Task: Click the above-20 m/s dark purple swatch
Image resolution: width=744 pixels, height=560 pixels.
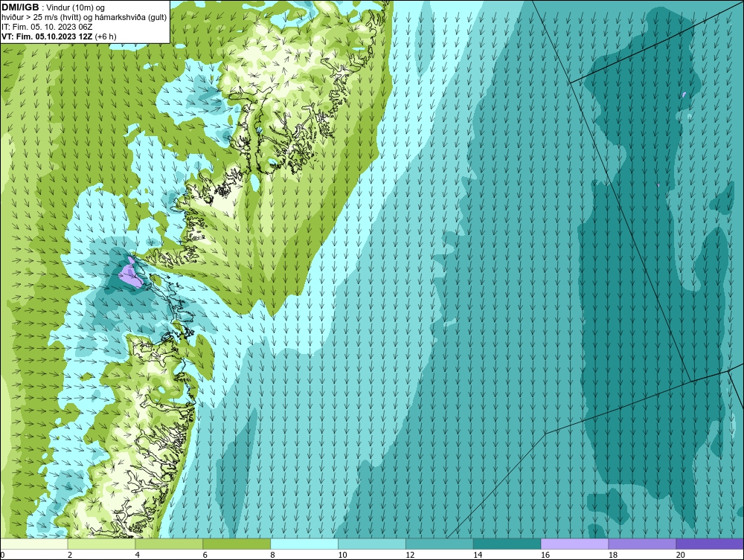Action: click(710, 544)
